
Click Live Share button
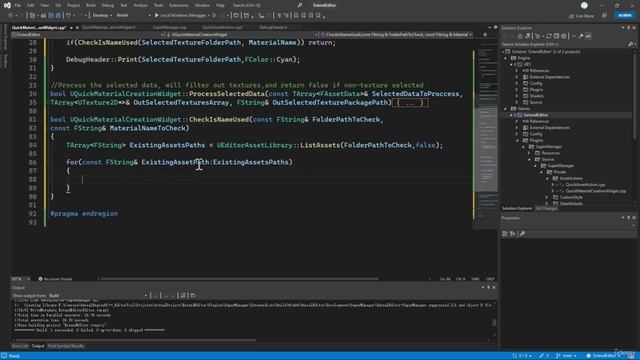tap(581, 16)
